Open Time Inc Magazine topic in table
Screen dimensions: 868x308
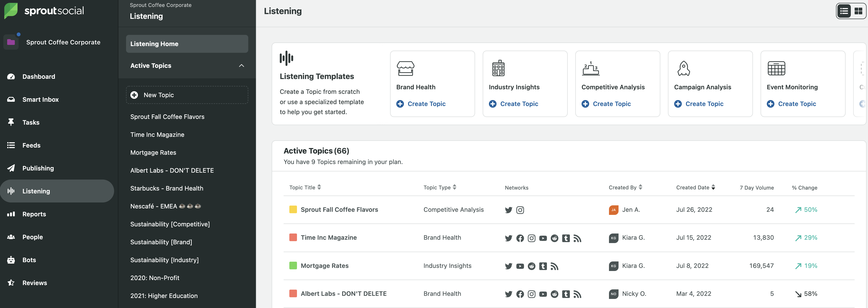(x=328, y=238)
